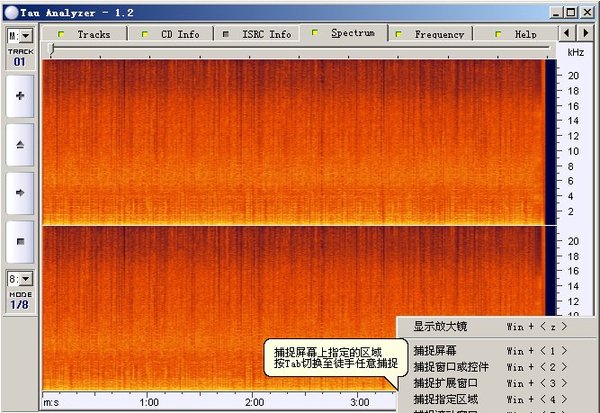Choose 捕捉窗口或控件 menu entry

[x=498, y=367]
